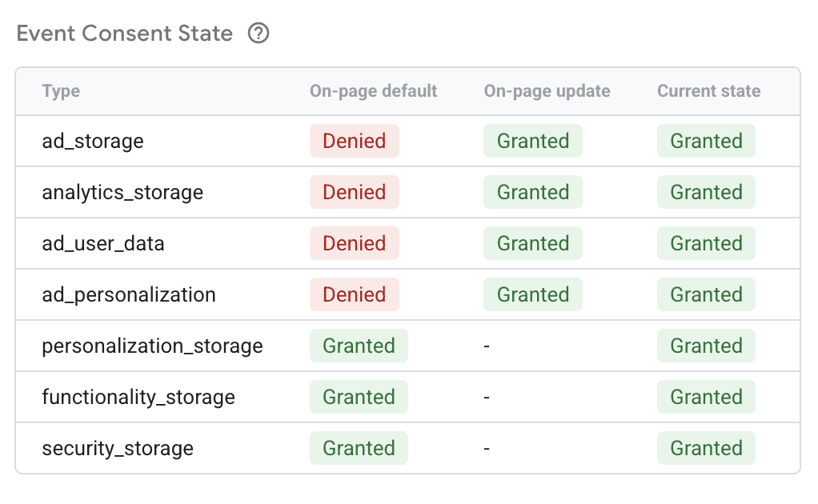Viewport: 818px width, 504px height.
Task: Click the Event Consent State heading
Action: click(125, 34)
